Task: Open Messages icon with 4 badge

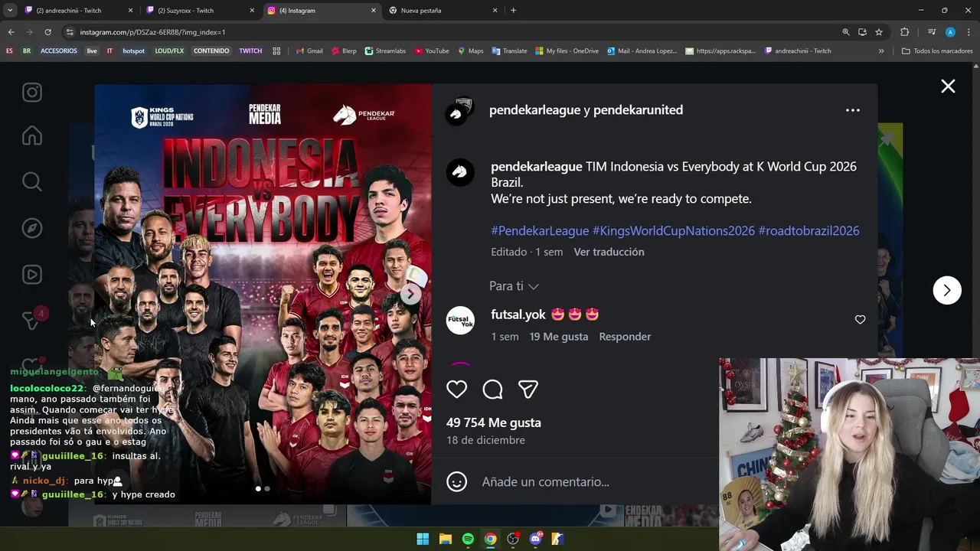Action: (33, 319)
